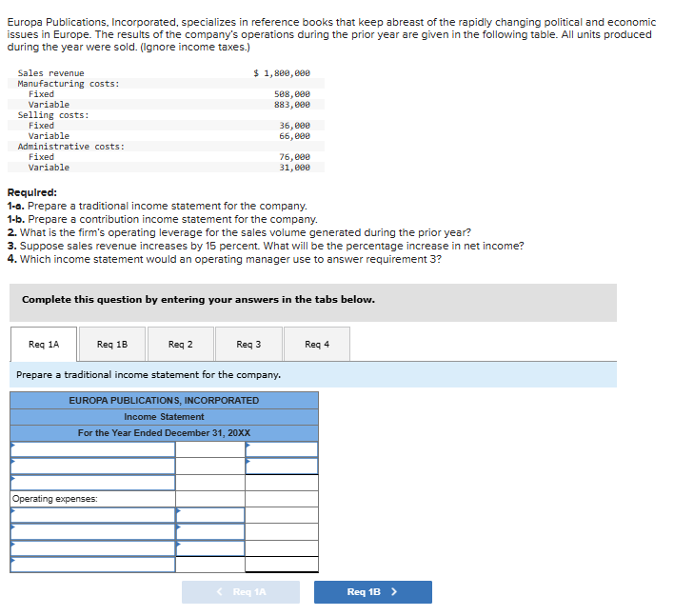Open first label dropdown under the date header

[x=93, y=449]
